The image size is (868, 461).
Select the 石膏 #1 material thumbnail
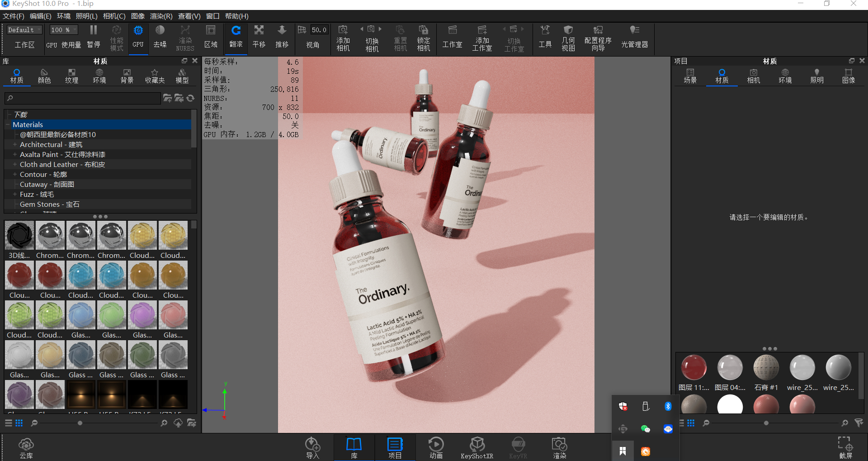coord(766,367)
